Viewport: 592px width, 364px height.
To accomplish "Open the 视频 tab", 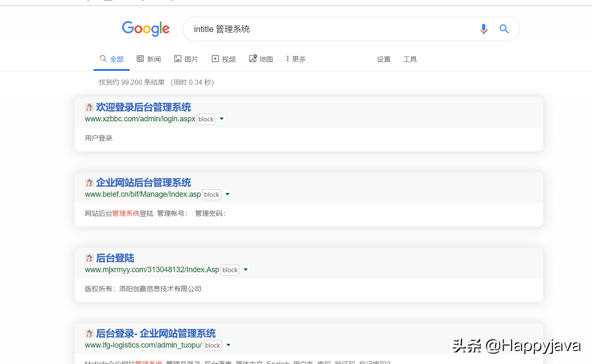I will tap(224, 59).
